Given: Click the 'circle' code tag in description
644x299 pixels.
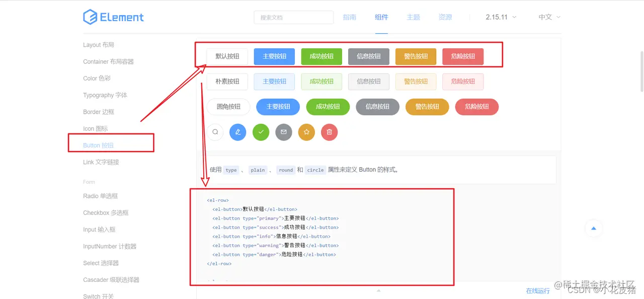Looking at the screenshot, I should tap(315, 170).
